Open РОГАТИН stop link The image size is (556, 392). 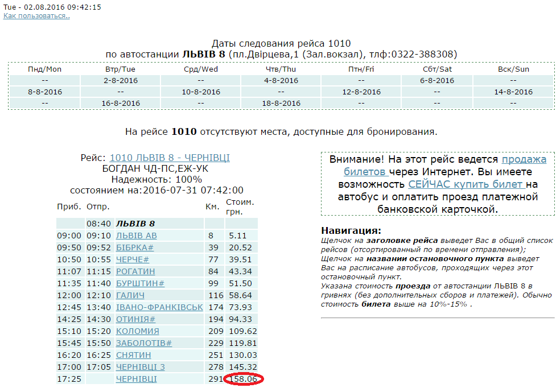coord(135,271)
